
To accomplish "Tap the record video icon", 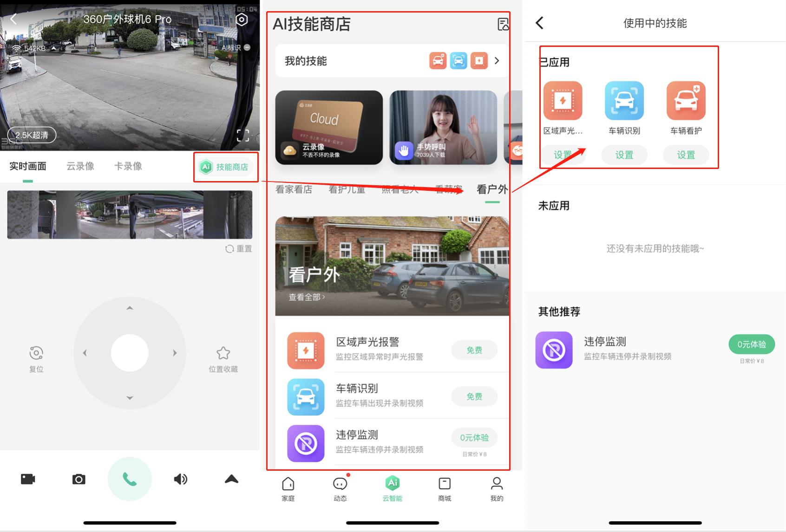I will coord(28,479).
